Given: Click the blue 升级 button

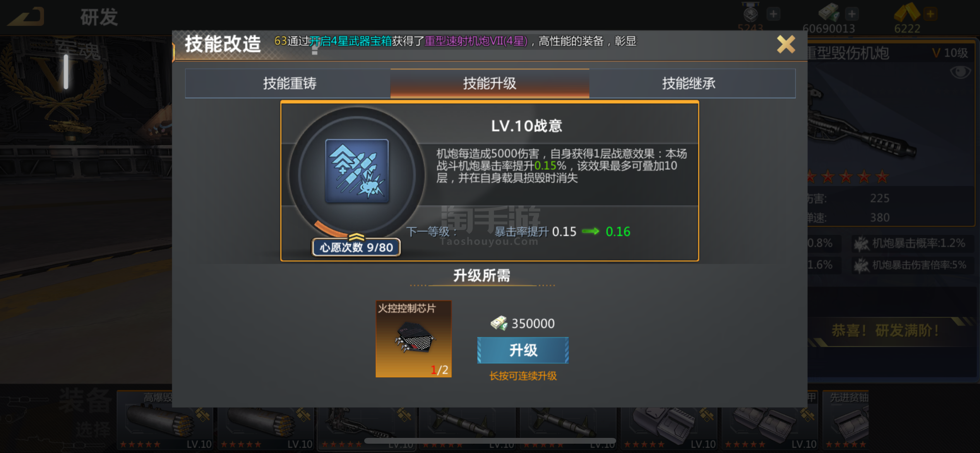Looking at the screenshot, I should coord(523,350).
